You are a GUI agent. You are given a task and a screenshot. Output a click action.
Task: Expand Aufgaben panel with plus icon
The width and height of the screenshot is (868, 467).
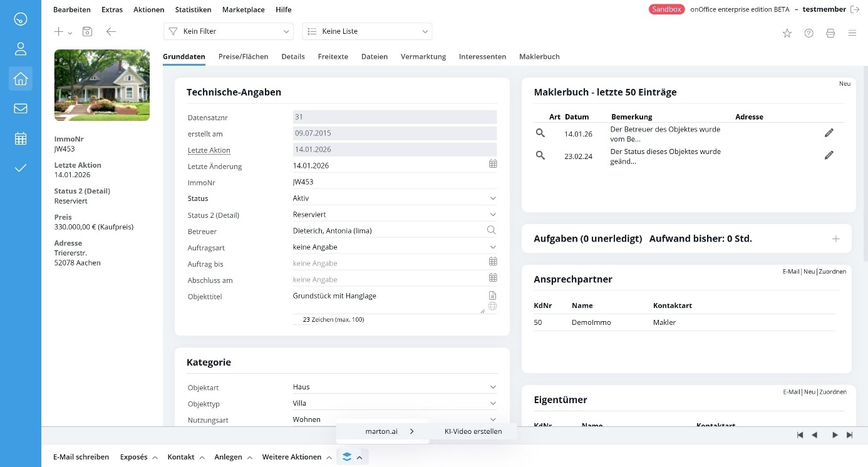835,239
